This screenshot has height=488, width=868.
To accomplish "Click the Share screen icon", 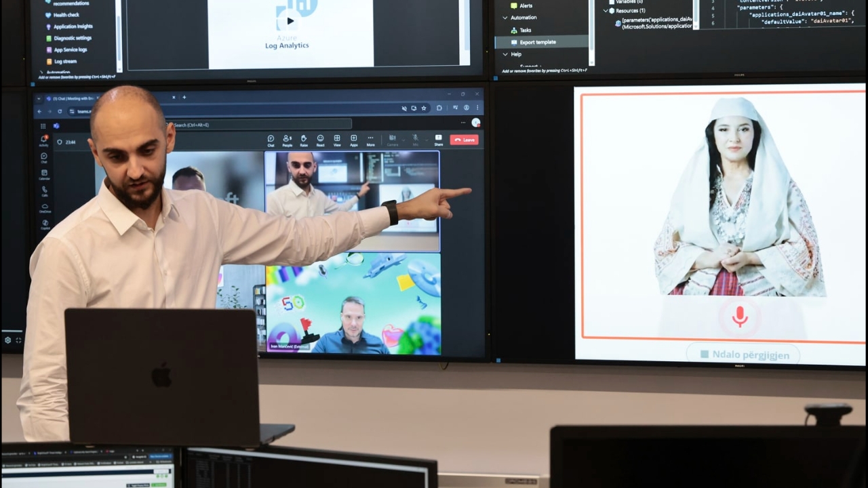I will [x=439, y=140].
